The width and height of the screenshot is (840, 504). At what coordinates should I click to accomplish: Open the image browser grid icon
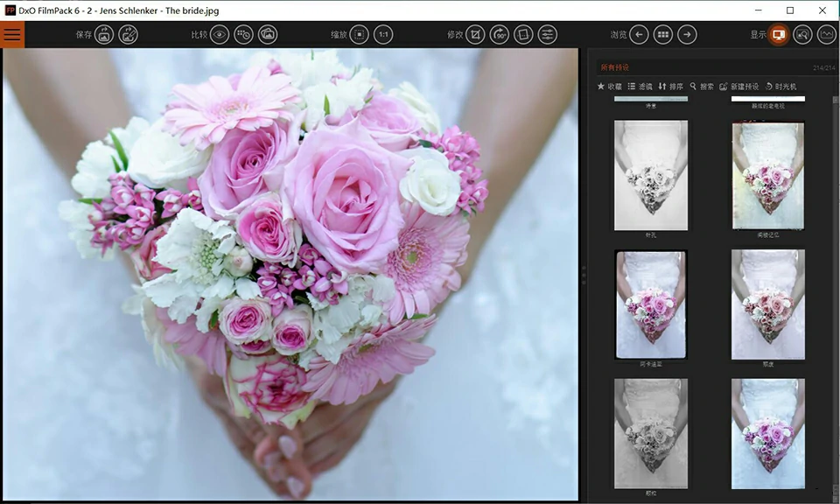coord(663,35)
